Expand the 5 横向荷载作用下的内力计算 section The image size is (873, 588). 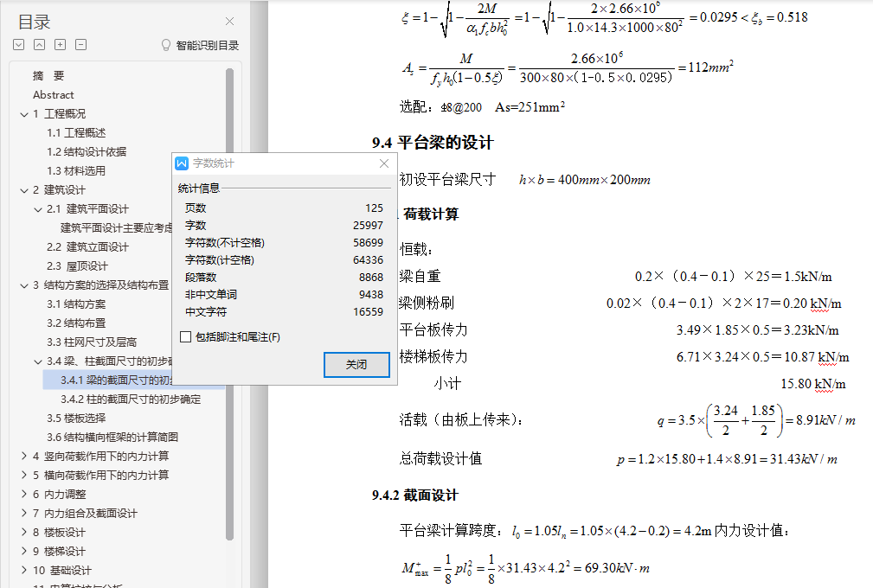tap(24, 475)
